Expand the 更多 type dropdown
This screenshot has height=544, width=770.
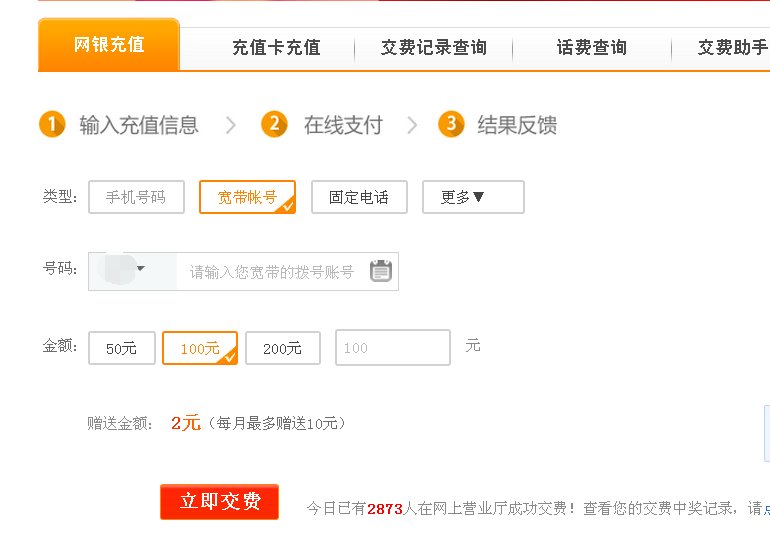(473, 197)
